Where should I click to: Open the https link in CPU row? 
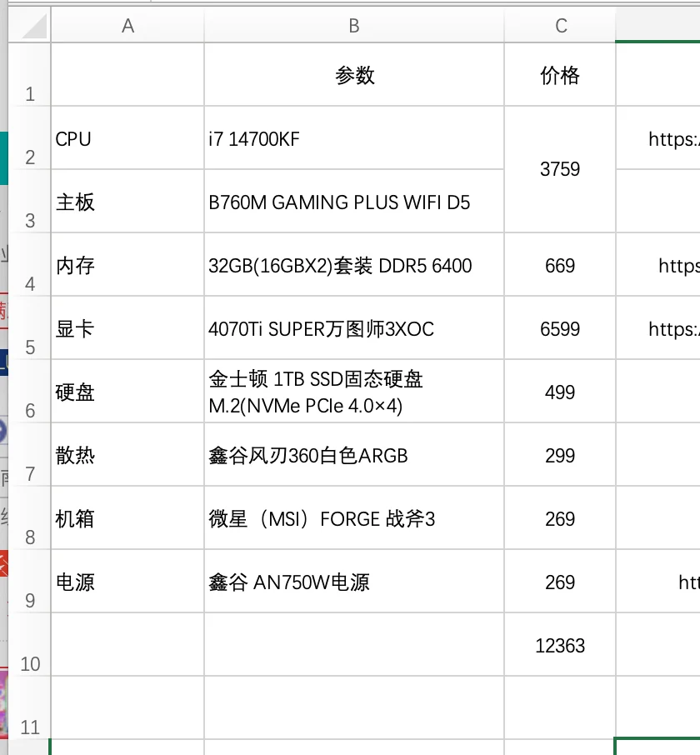pyautogui.click(x=674, y=139)
